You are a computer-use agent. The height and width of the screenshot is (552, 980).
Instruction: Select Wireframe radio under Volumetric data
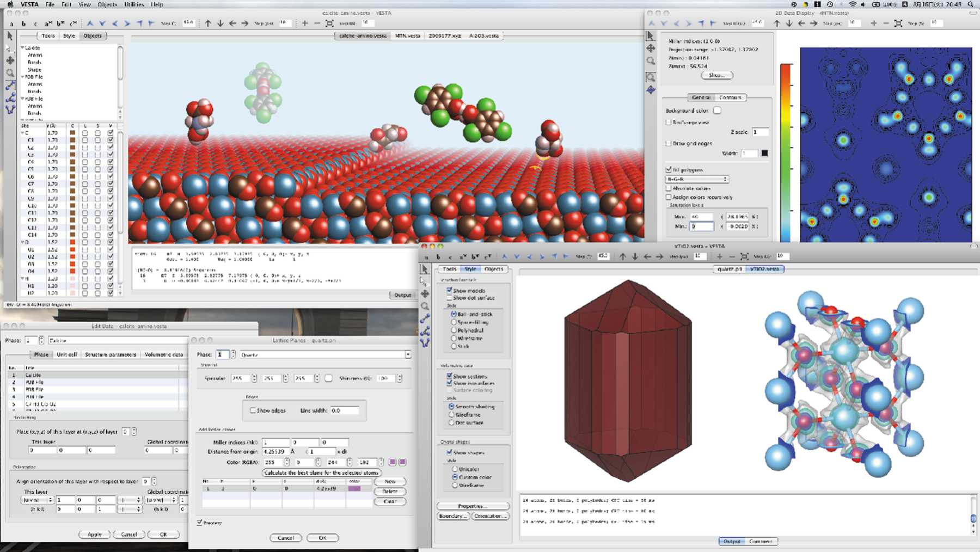pos(451,414)
